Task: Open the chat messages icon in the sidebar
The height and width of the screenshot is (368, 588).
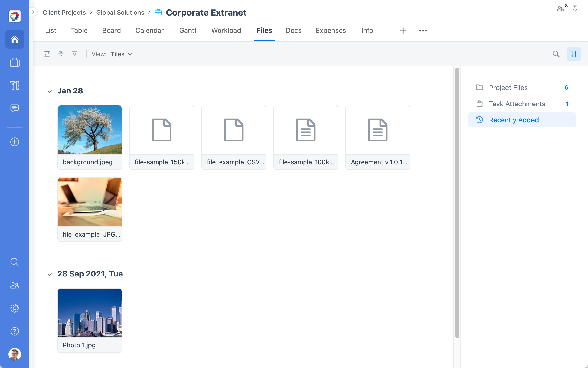Action: [15, 108]
